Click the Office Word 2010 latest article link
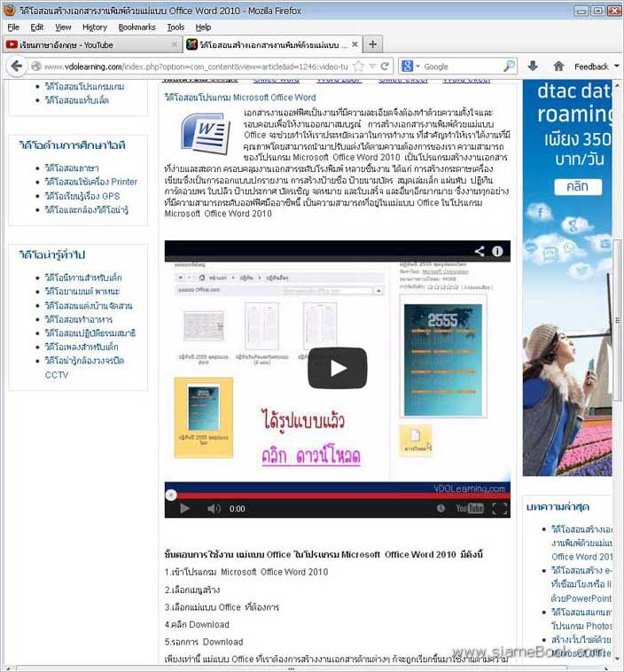This screenshot has width=624, height=672. (581, 543)
